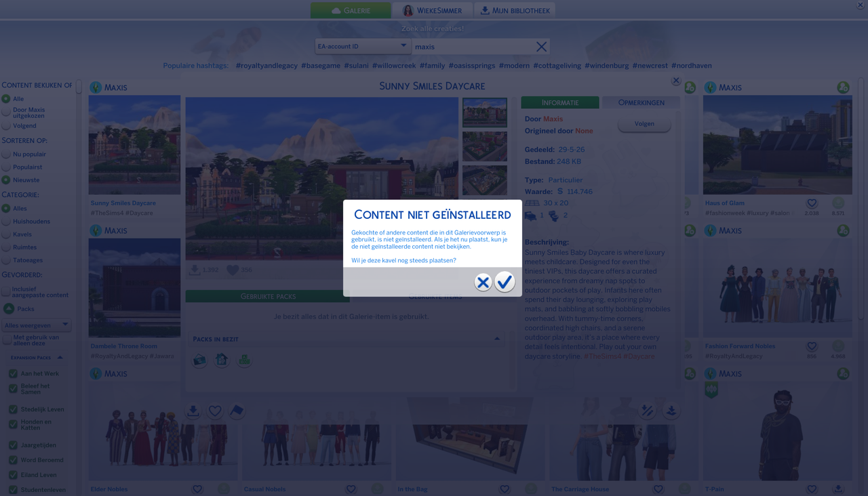The width and height of the screenshot is (868, 496).
Task: Download the T-Pain sim
Action: click(x=839, y=489)
